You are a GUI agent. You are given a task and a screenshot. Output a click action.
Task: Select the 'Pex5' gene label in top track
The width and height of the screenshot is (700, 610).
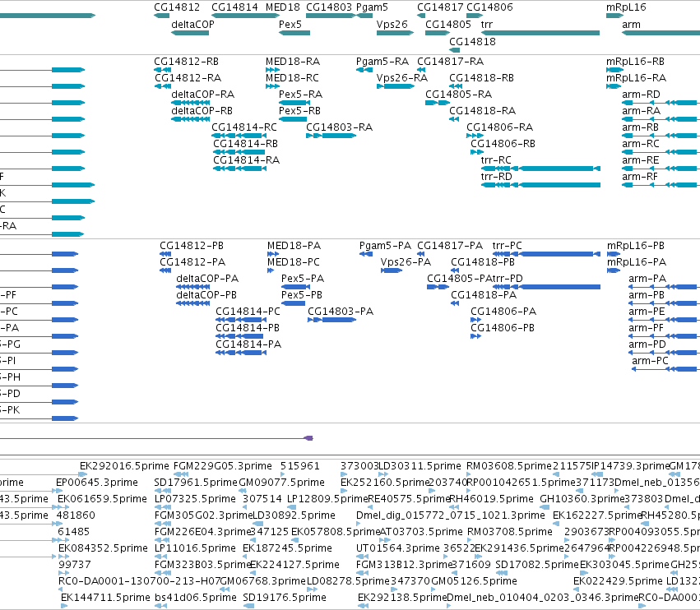290,24
